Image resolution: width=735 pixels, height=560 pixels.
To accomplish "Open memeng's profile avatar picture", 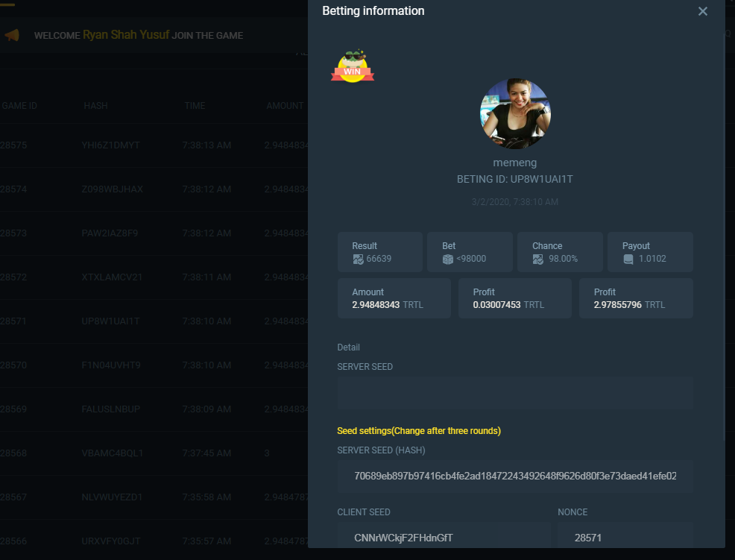I will (x=515, y=114).
